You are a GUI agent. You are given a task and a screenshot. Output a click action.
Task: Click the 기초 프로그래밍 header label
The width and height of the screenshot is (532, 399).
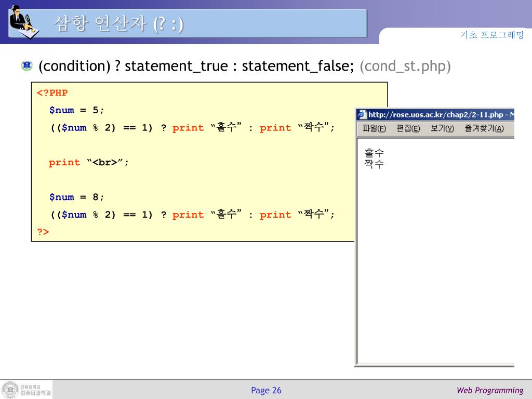point(492,35)
